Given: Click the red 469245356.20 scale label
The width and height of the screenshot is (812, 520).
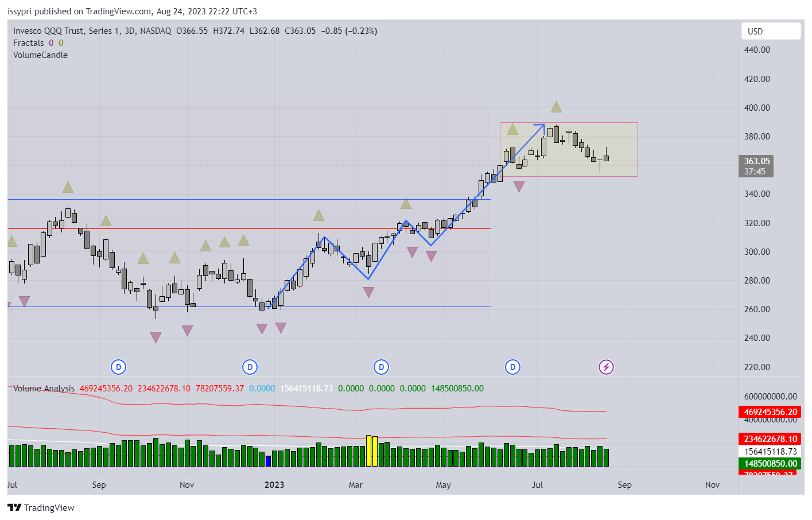Looking at the screenshot, I should [x=770, y=412].
